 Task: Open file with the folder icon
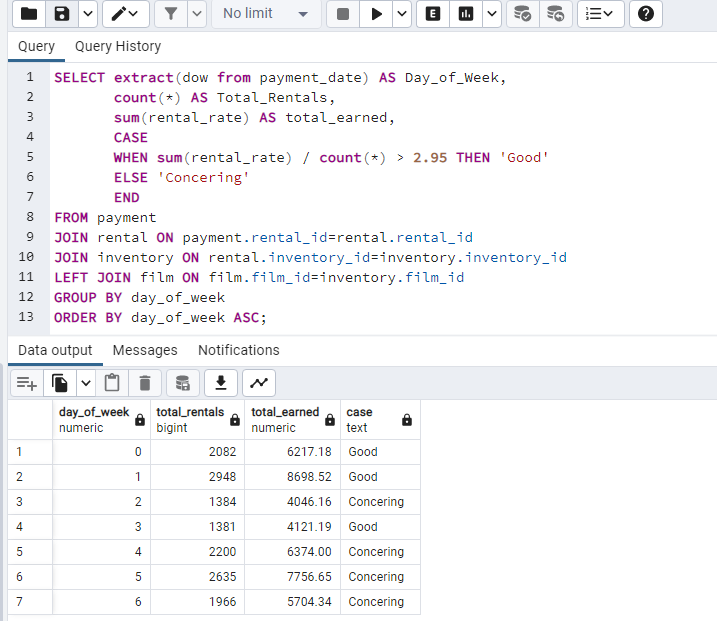[x=29, y=14]
